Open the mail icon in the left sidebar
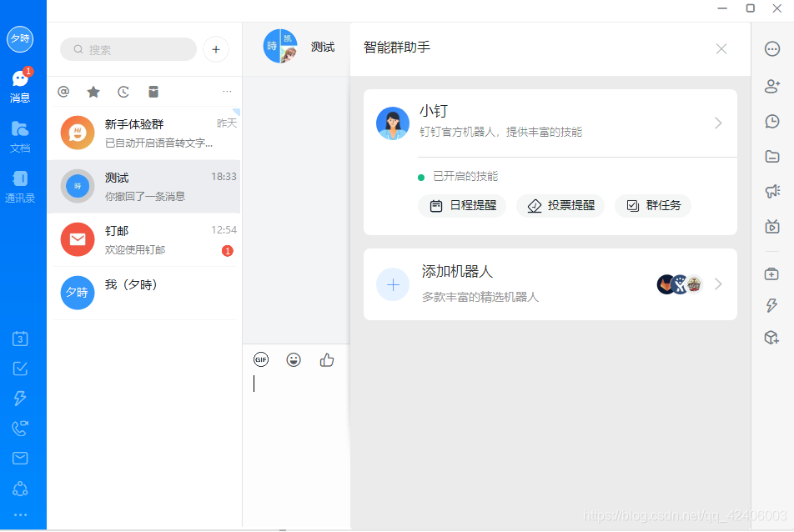This screenshot has height=532, width=794. [x=20, y=458]
